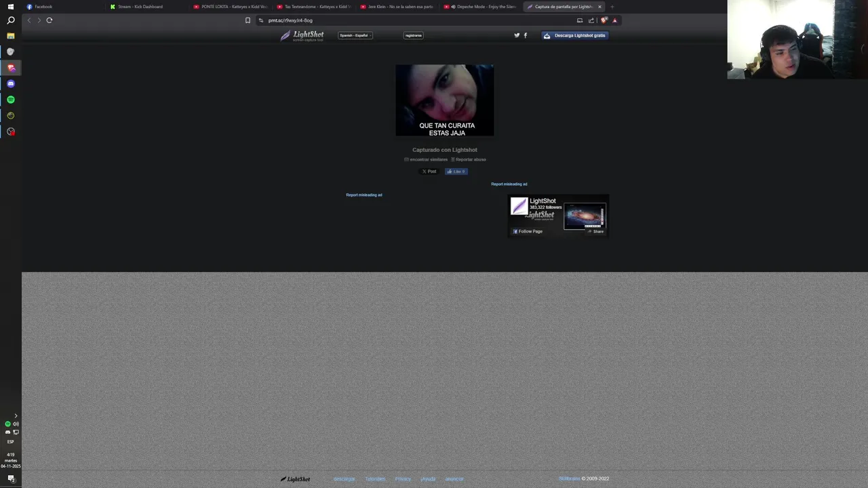This screenshot has width=868, height=488.
Task: Open the OBS icon with red badge
Action: tap(10, 131)
